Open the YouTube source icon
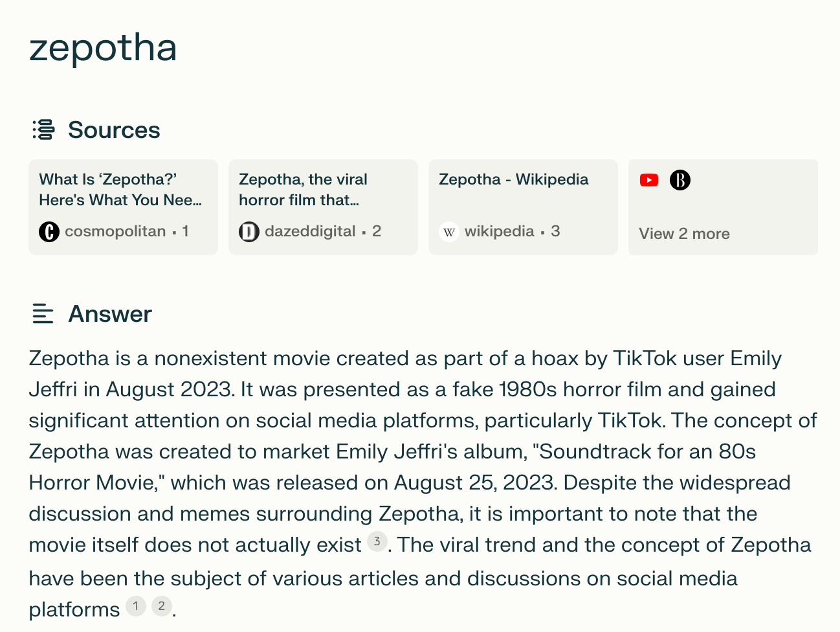 coord(649,180)
